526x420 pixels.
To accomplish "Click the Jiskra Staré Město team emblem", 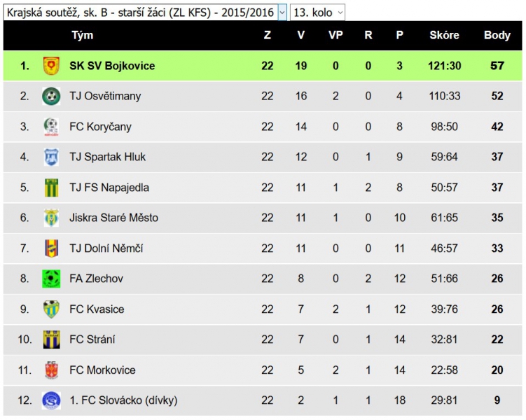I will click(x=51, y=218).
